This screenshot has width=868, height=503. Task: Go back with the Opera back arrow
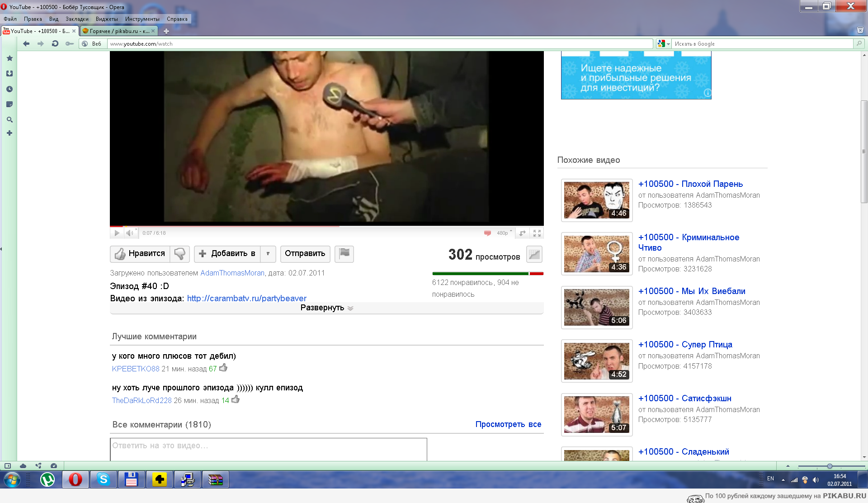click(x=26, y=43)
